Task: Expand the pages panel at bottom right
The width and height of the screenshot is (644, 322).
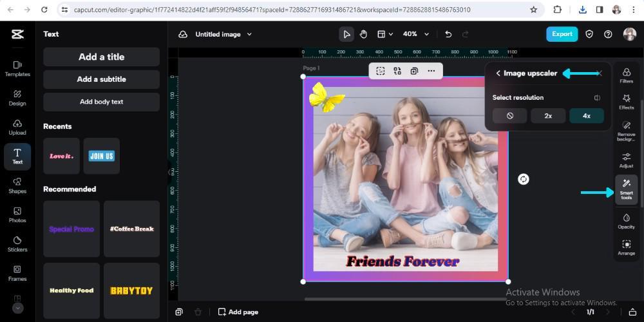Action: [633, 312]
